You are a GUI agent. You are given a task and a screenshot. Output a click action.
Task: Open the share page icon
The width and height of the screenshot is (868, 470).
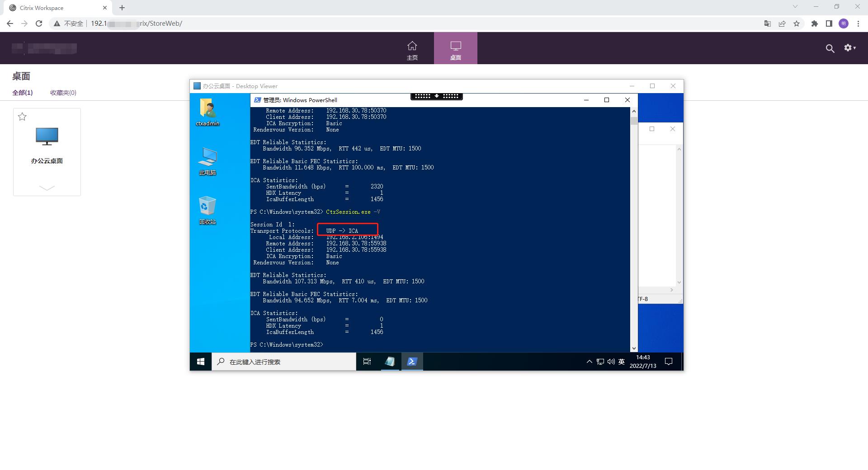pyautogui.click(x=782, y=23)
